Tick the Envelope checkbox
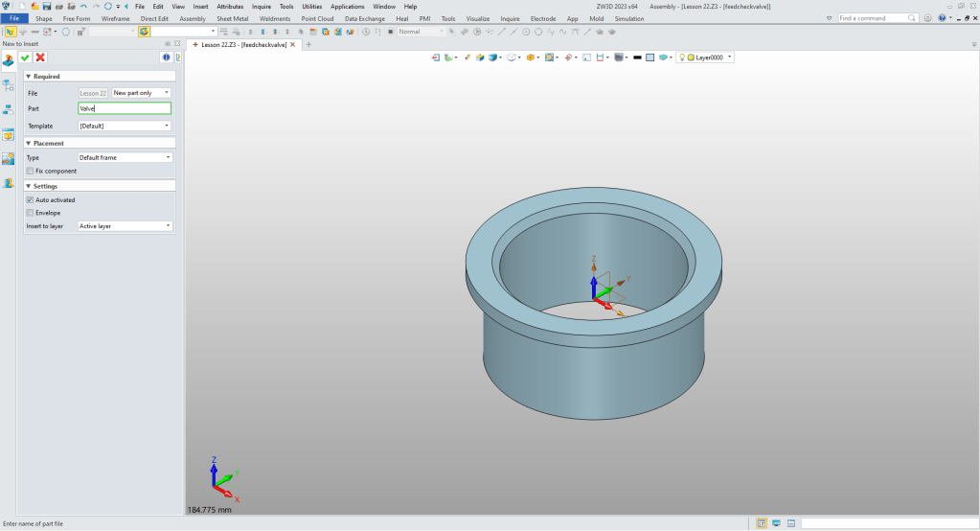Image resolution: width=980 pixels, height=531 pixels. [30, 213]
